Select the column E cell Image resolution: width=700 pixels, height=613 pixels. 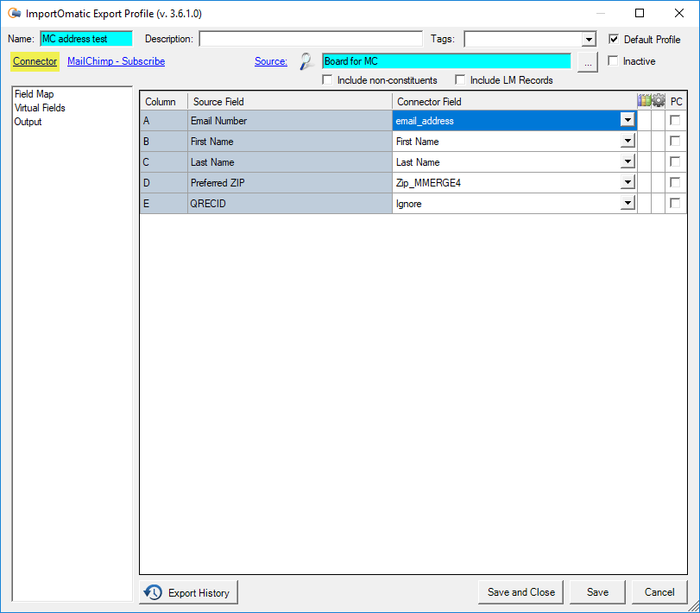pyautogui.click(x=164, y=203)
